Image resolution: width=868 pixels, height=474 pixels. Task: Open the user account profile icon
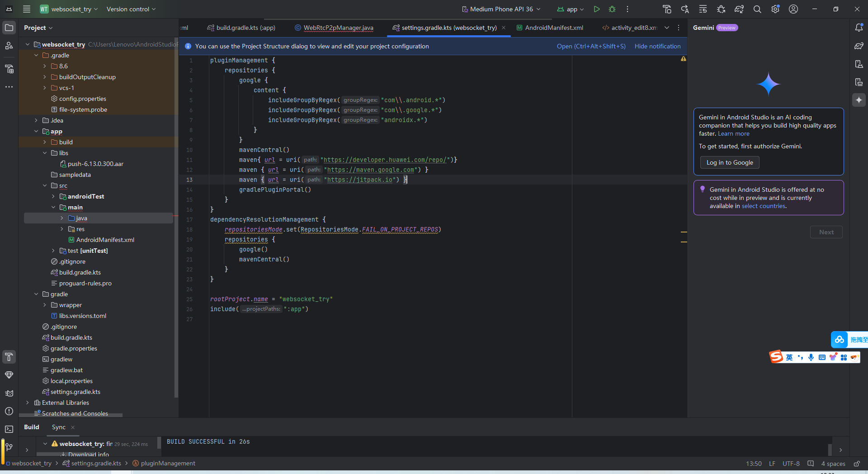793,9
